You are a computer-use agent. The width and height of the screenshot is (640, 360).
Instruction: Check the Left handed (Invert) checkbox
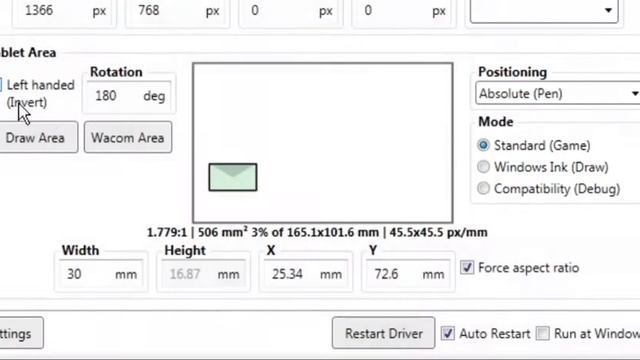1,85
